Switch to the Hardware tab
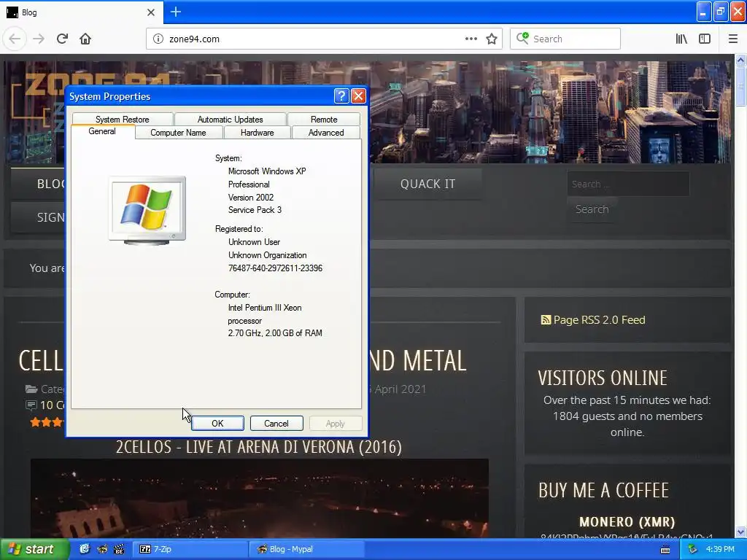This screenshot has width=747, height=560. pos(258,133)
